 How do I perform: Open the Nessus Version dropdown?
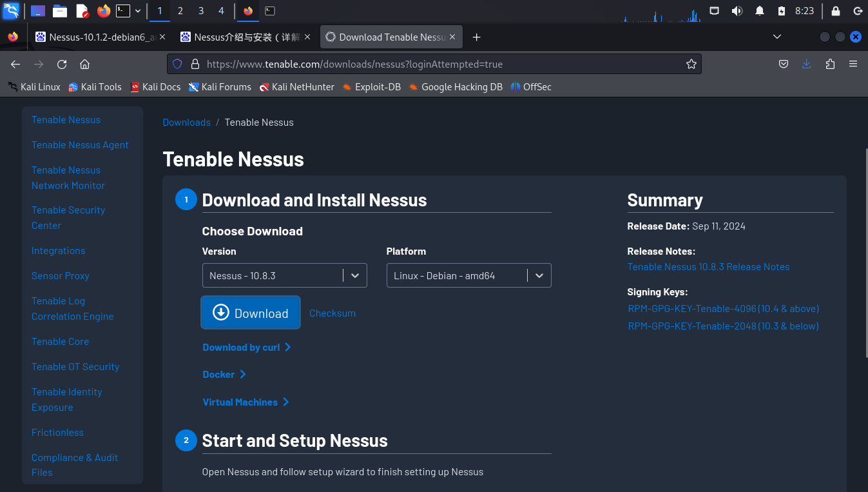[x=284, y=275]
